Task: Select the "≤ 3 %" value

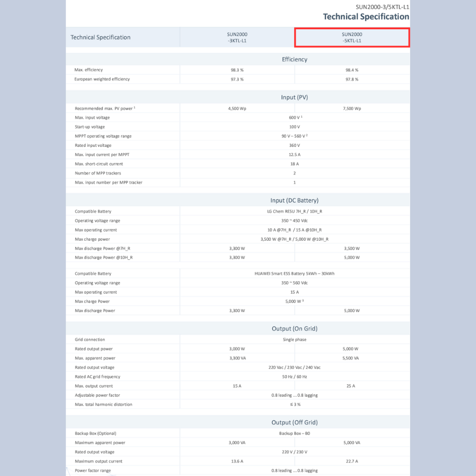Action: (x=295, y=404)
